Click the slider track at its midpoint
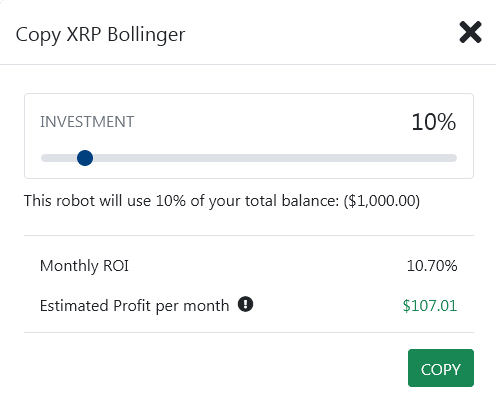This screenshot has width=496, height=410. (x=249, y=158)
